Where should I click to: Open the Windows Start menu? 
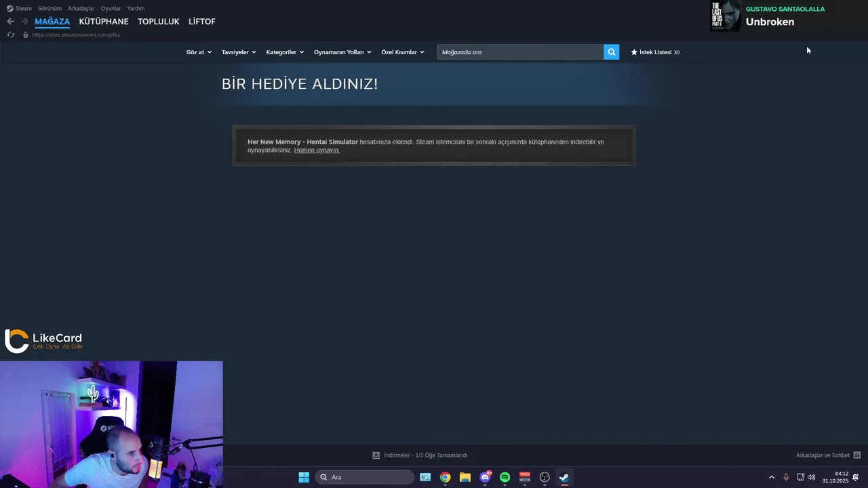(304, 477)
